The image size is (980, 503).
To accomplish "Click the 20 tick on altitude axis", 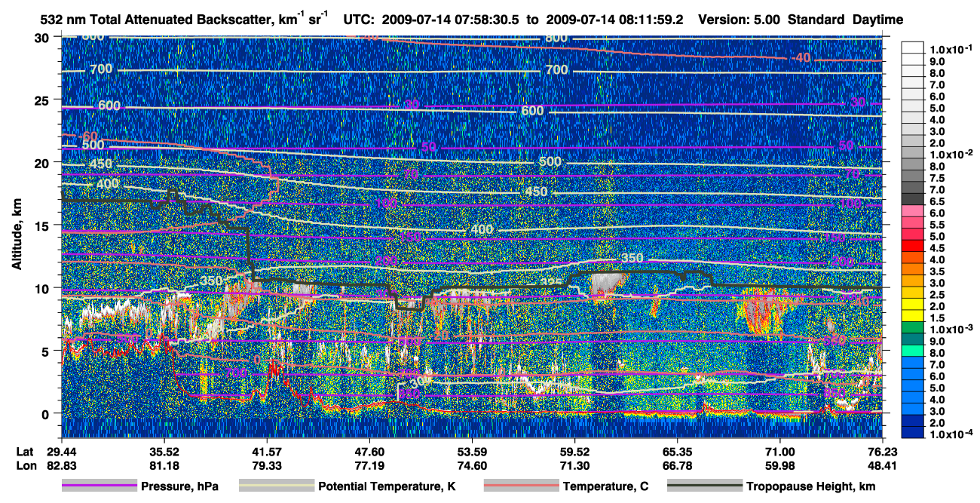I will coord(43,162).
